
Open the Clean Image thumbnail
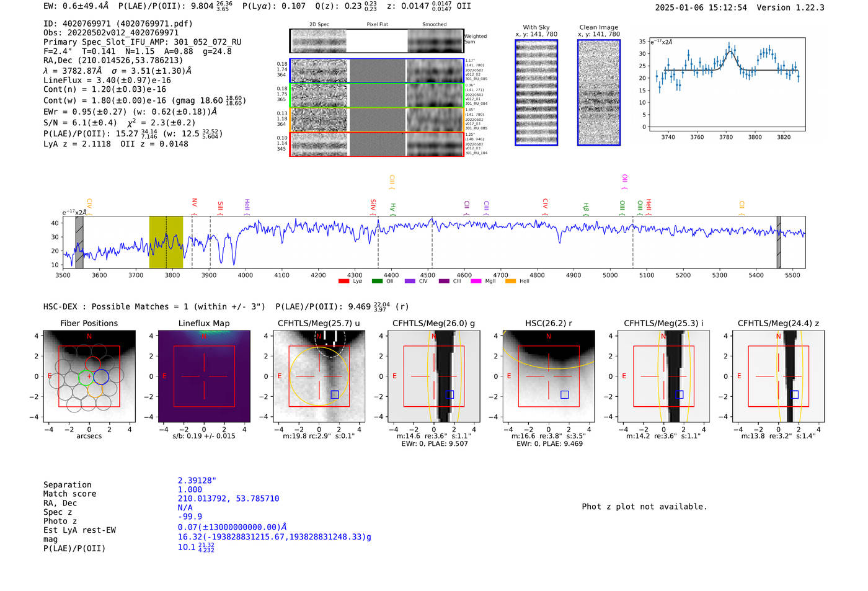599,92
